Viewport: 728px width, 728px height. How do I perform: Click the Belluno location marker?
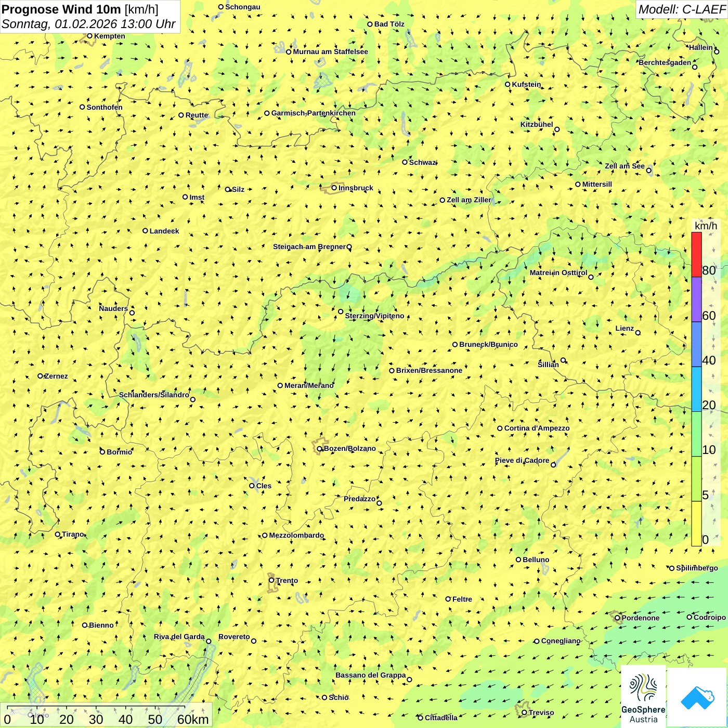click(518, 560)
